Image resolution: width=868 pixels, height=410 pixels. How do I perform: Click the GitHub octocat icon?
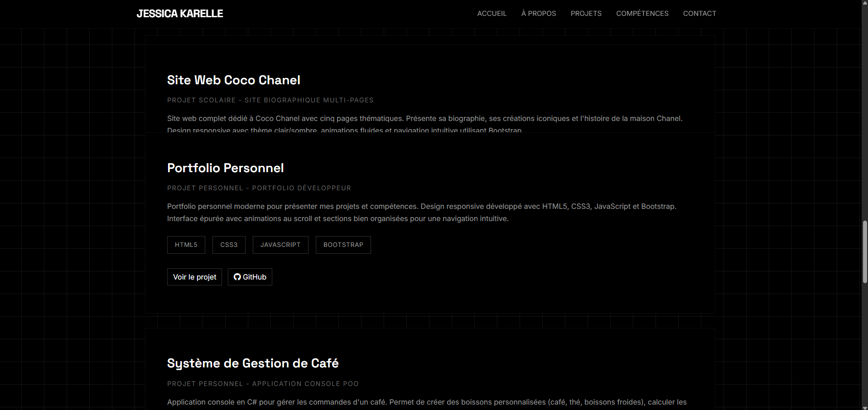click(x=237, y=277)
